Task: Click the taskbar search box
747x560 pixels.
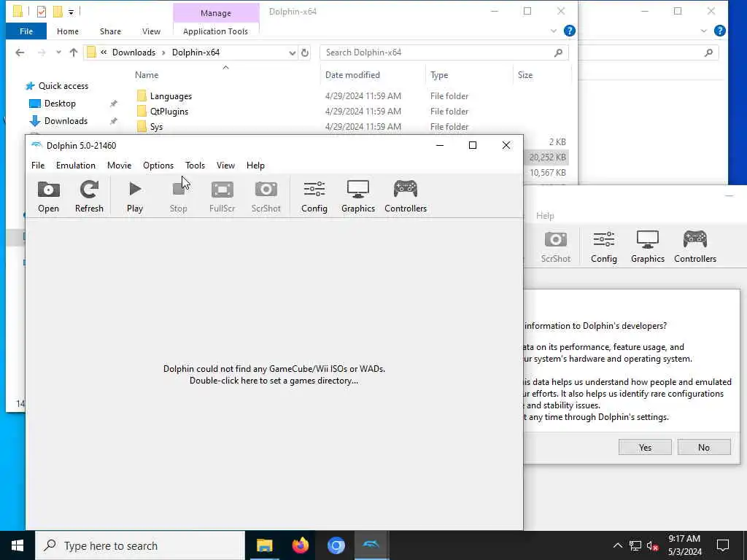Action: [140, 545]
